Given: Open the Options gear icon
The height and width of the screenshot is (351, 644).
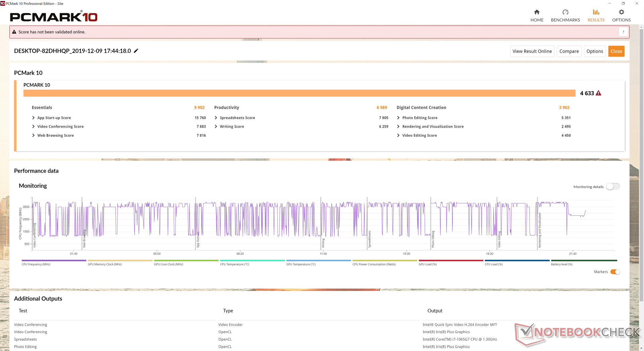Looking at the screenshot, I should 621,12.
